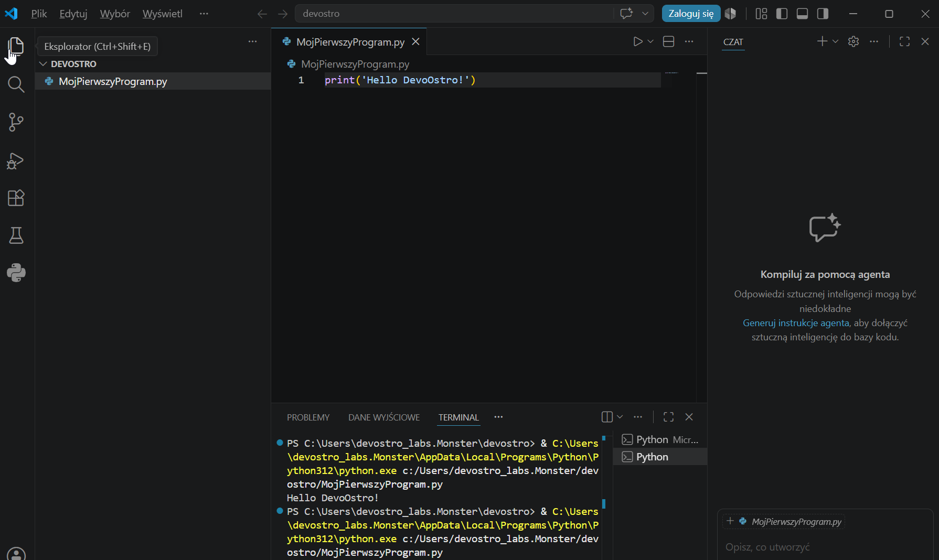
Task: Open the Run and Debug view icon
Action: tap(16, 160)
